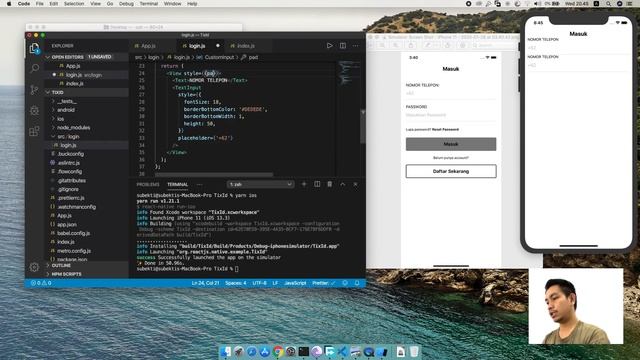Click the feedback smiley in the status bar
Screen dimensions: 640x360
click(x=345, y=283)
